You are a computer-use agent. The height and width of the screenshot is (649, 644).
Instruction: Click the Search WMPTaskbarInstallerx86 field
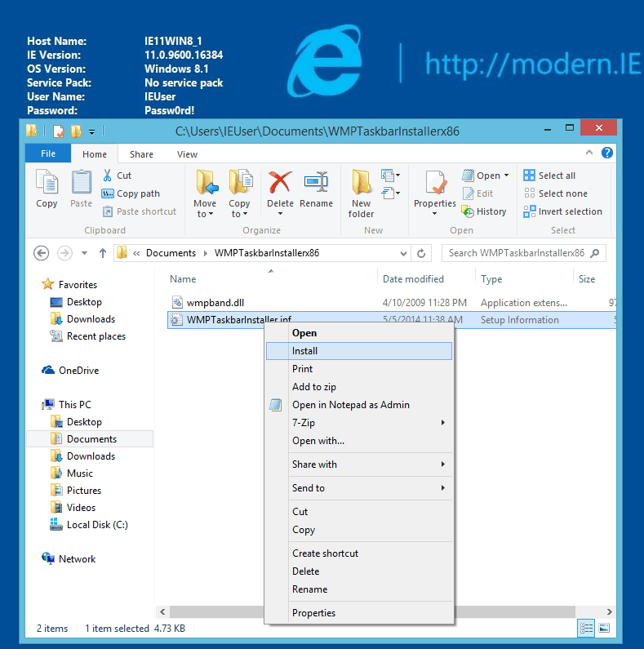[524, 253]
